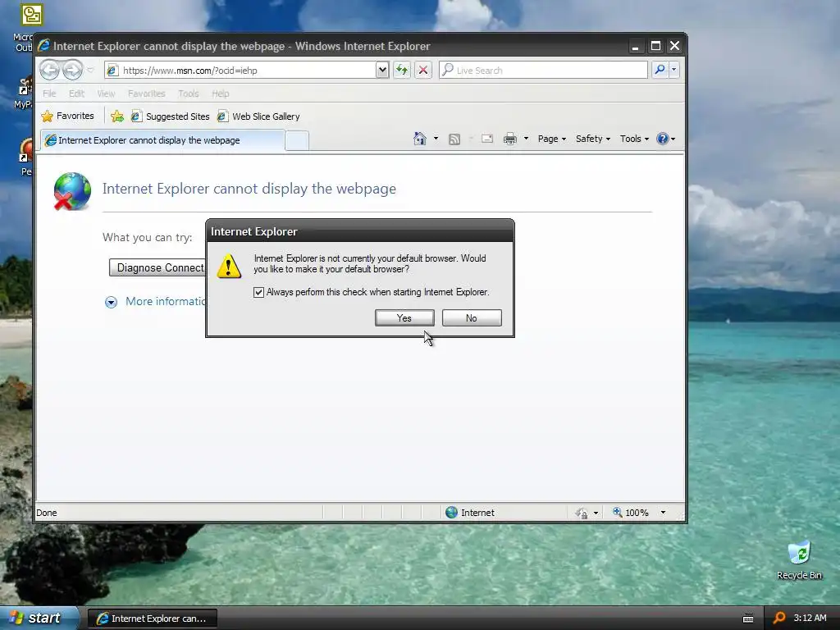Image resolution: width=840 pixels, height=630 pixels.
Task: Click the address bar URL field
Action: click(x=240, y=71)
